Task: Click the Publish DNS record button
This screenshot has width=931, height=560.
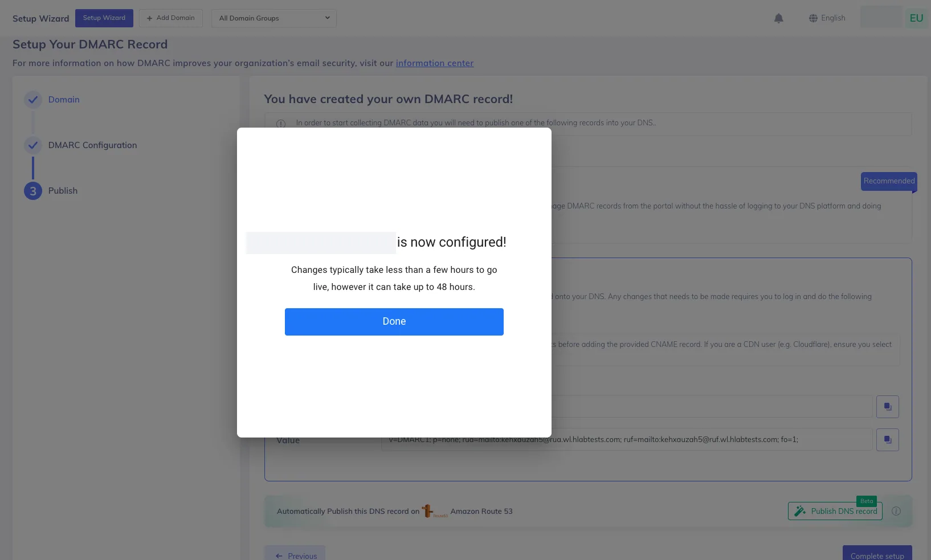Action: coord(835,511)
